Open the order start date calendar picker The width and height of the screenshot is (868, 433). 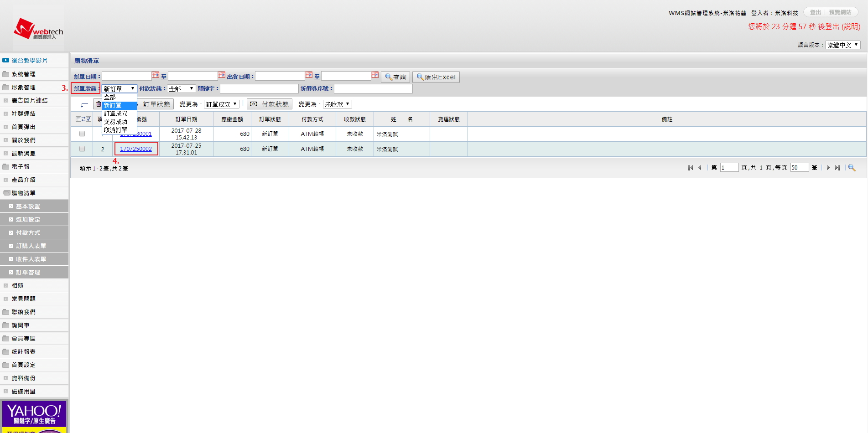click(156, 75)
